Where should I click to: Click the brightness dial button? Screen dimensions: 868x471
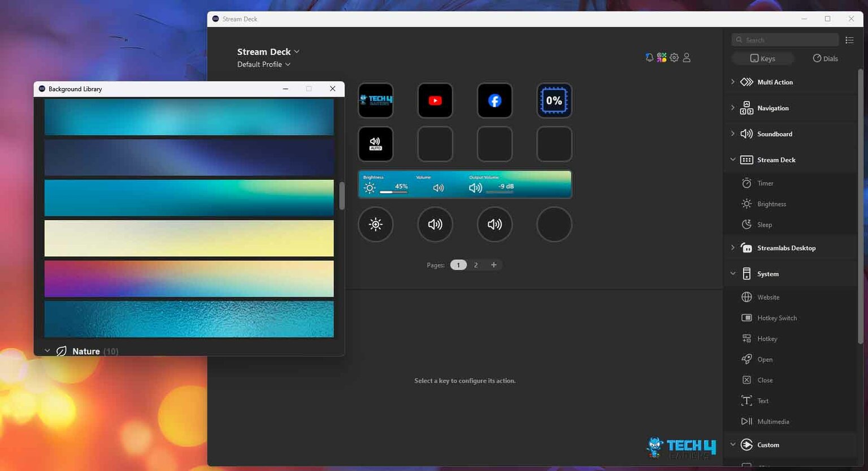pos(375,224)
